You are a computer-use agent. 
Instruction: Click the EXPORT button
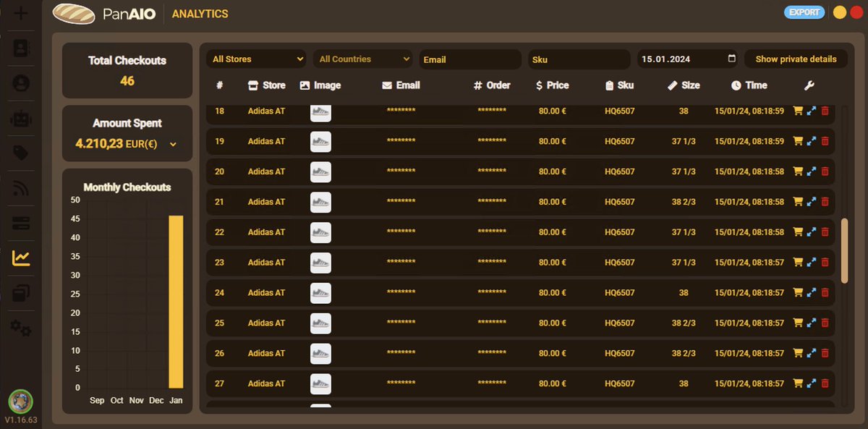[x=804, y=12]
